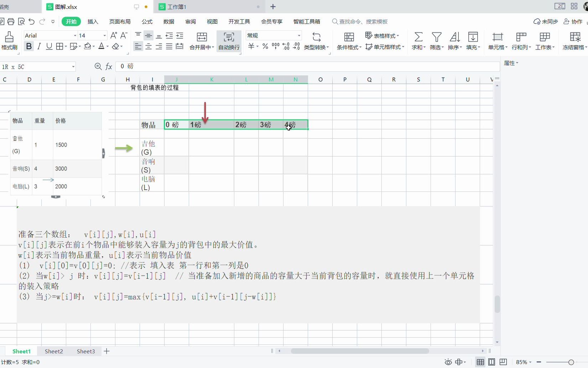The image size is (588, 368).
Task: Click the add new sheet plus button
Action: [x=106, y=351]
